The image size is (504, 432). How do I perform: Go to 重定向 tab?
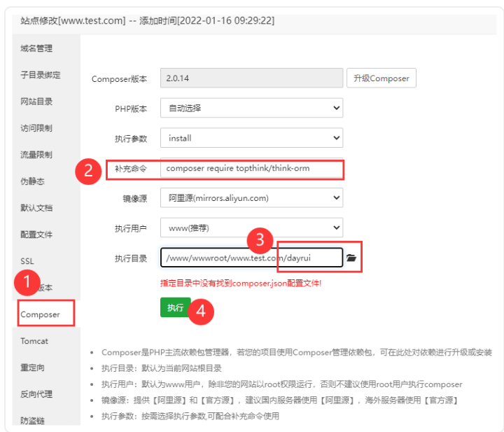(32, 368)
